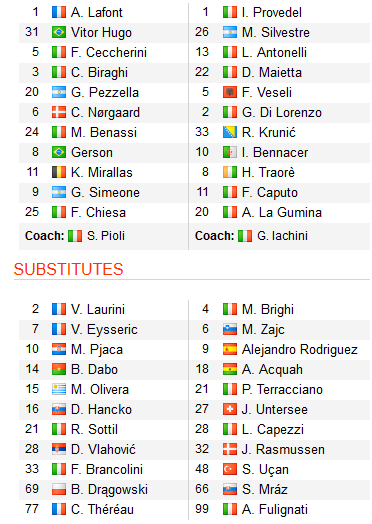The height and width of the screenshot is (524, 372).
Task: Click the Belgian flag beside K. Mirallas
Action: tap(59, 172)
